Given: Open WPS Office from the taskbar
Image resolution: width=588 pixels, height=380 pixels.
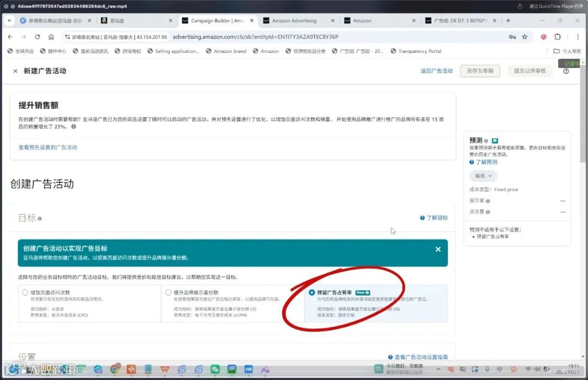Looking at the screenshot, I should click(x=164, y=369).
